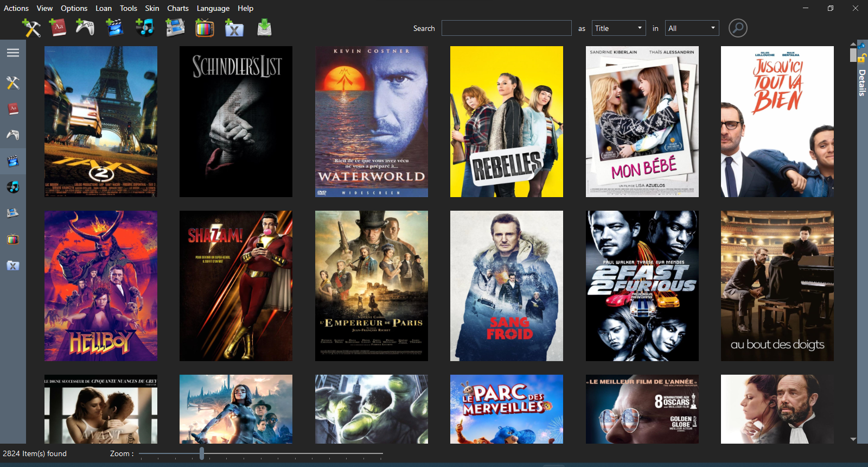The image size is (868, 467).
Task: Click the add handheld console game toolbar icon
Action: pos(175,28)
